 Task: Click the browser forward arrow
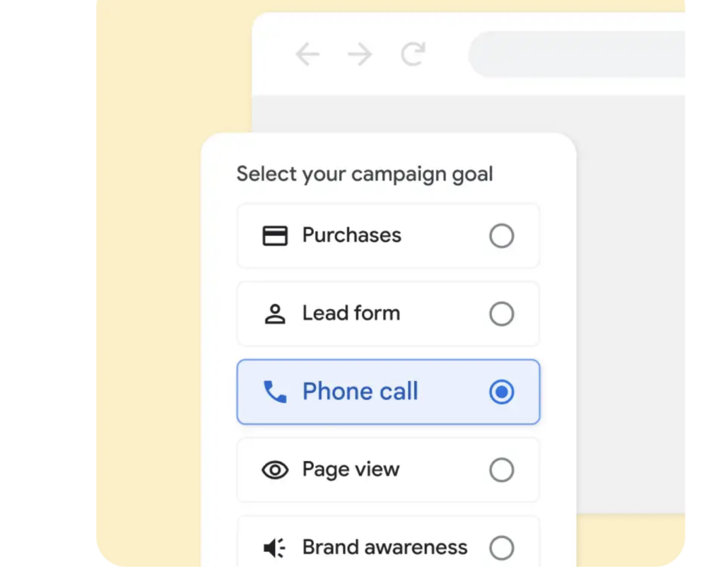click(x=360, y=54)
